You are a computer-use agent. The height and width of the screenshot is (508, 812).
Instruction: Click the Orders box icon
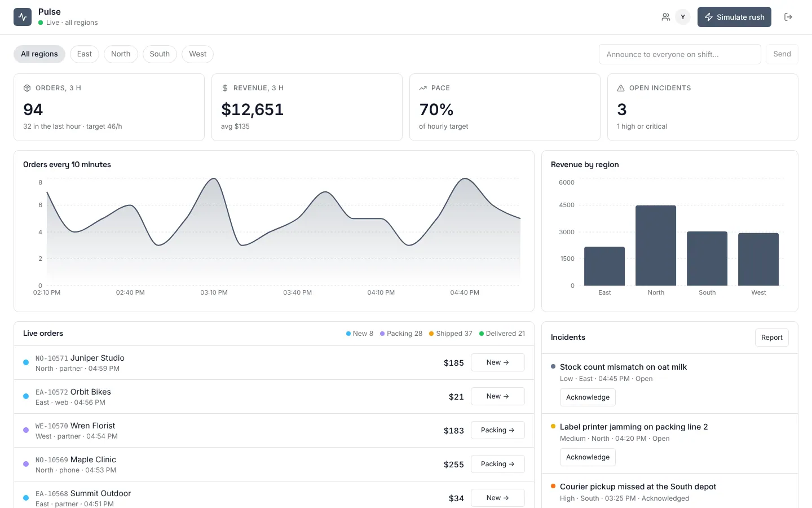click(x=27, y=88)
